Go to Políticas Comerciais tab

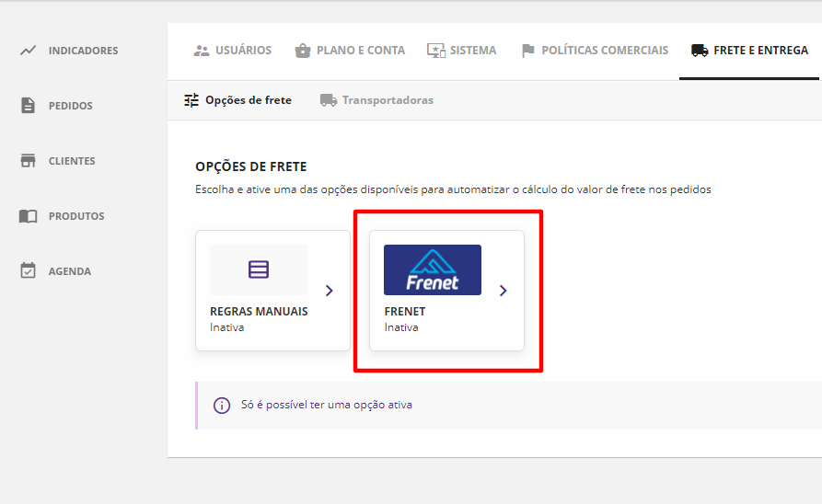pos(595,51)
